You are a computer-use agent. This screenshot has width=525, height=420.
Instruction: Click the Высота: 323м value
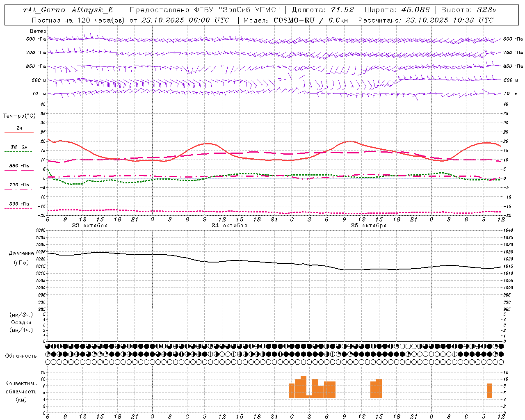pyautogui.click(x=469, y=10)
